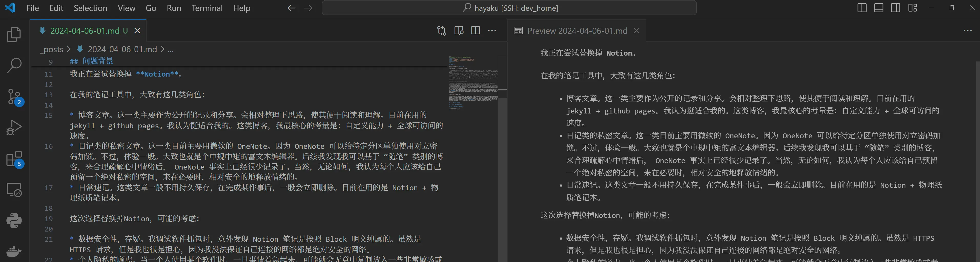Open preview to the side icon
This screenshot has width=980, height=262.
pyautogui.click(x=459, y=31)
